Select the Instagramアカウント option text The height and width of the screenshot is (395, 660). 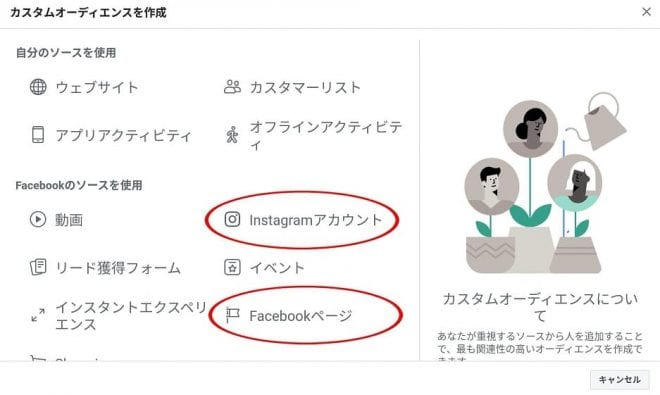point(316,220)
